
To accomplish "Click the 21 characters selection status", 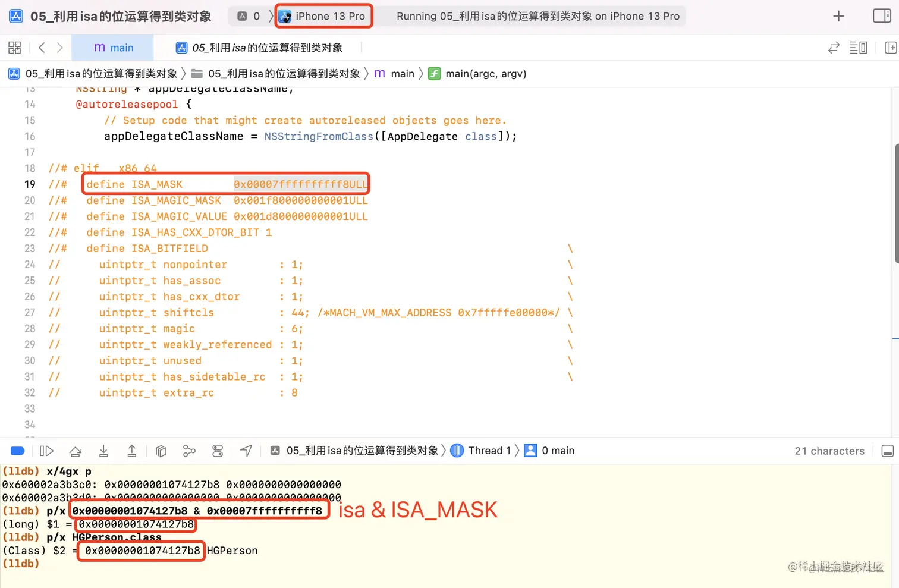I will (829, 451).
